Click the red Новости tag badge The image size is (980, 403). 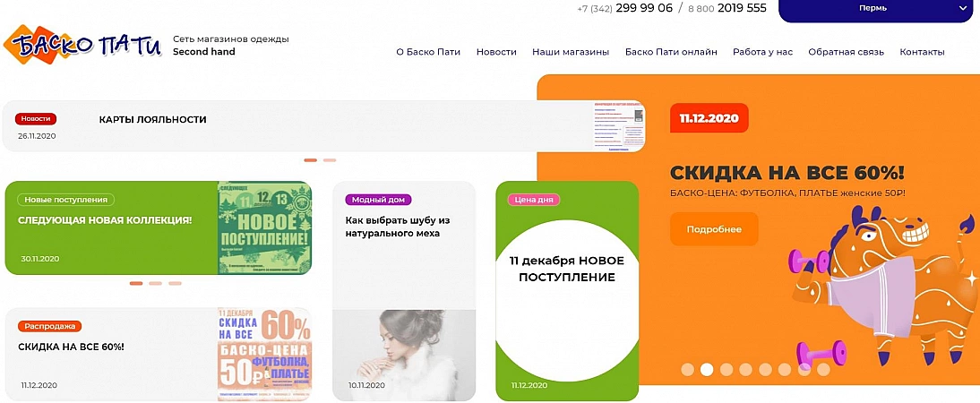click(x=36, y=119)
